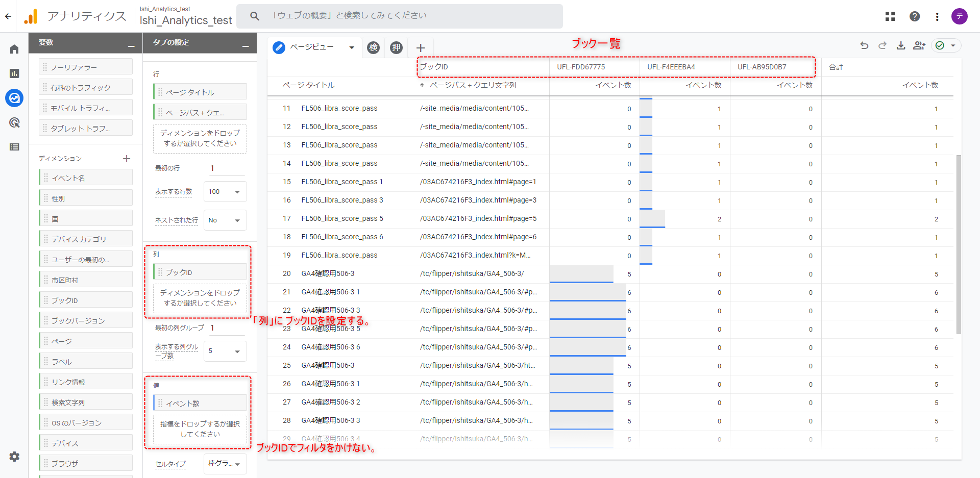Image resolution: width=980 pixels, height=478 pixels.
Task: Open the help question mark icon
Action: (x=915, y=16)
